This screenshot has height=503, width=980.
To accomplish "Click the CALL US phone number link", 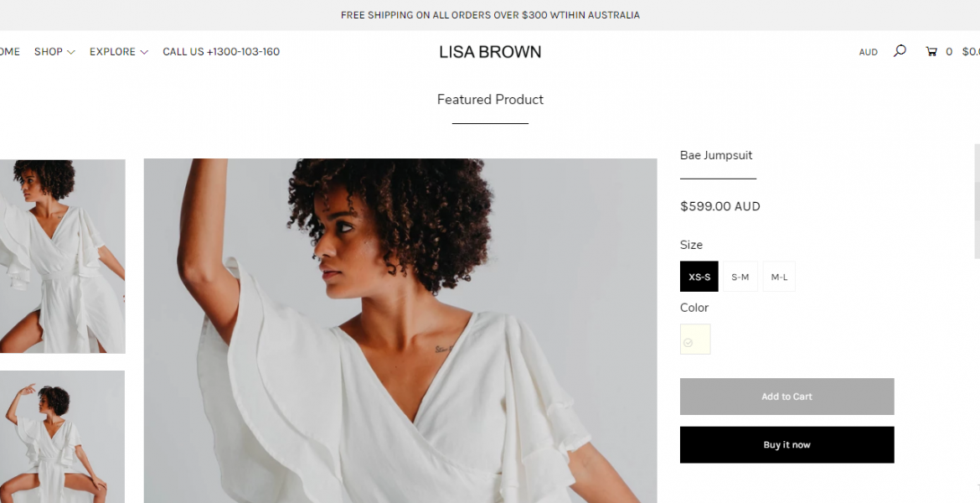I will [x=221, y=51].
